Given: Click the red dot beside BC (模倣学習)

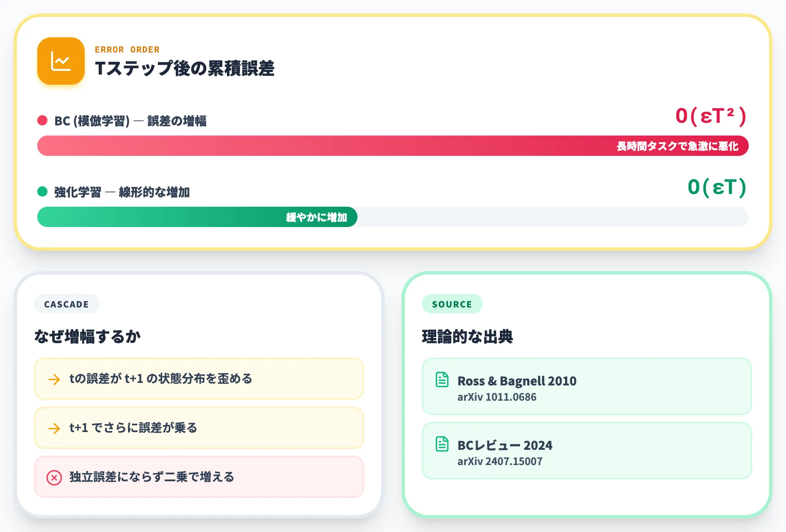Looking at the screenshot, I should 42,120.
